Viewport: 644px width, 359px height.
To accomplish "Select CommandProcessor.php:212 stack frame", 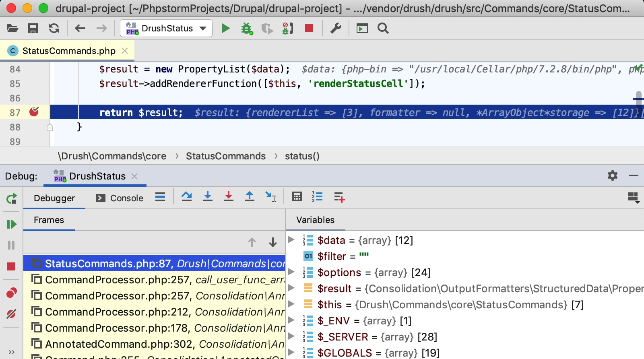I will [x=154, y=312].
